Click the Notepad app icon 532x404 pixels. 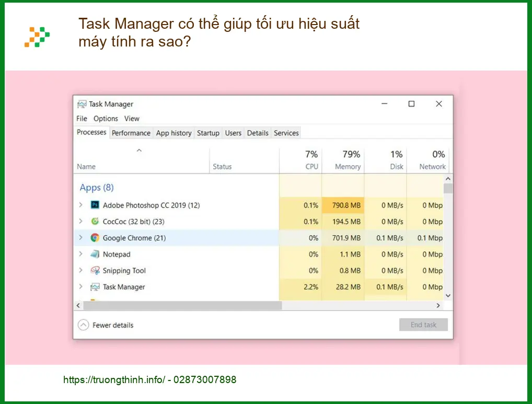pos(95,253)
